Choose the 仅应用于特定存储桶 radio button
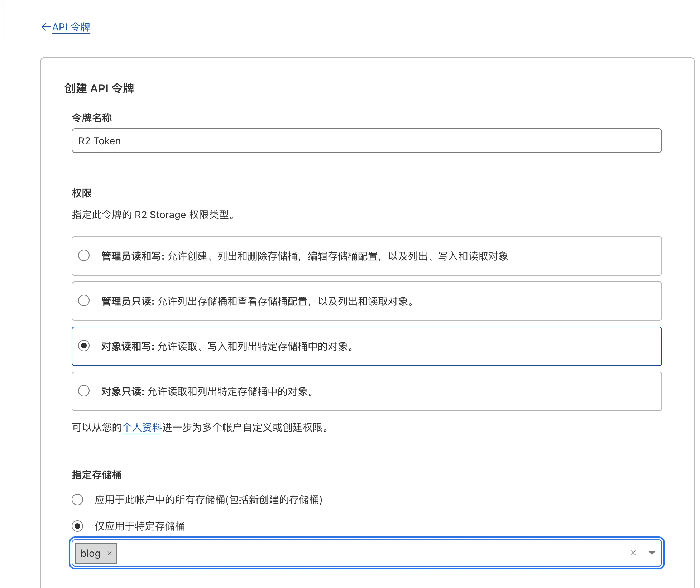 click(77, 526)
